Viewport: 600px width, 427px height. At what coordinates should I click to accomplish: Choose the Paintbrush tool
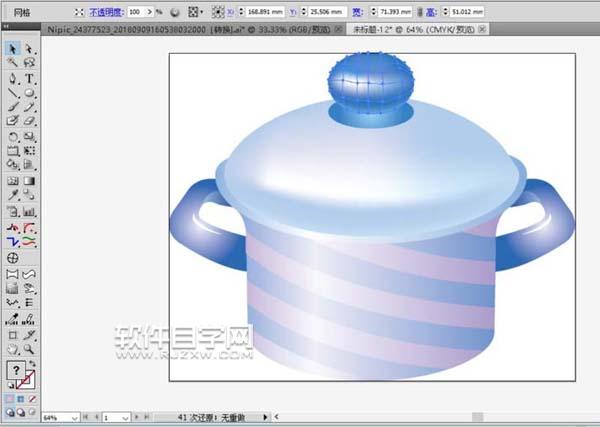click(13, 107)
